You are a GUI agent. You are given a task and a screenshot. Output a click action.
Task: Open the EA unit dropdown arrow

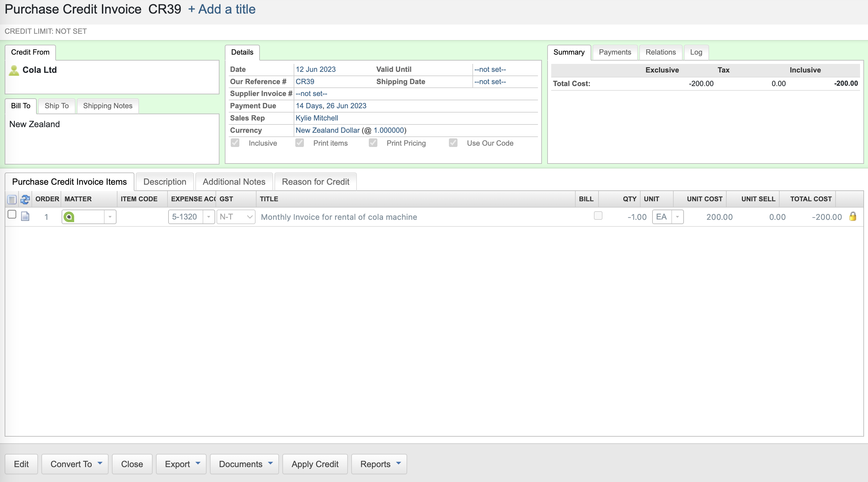[x=677, y=217]
